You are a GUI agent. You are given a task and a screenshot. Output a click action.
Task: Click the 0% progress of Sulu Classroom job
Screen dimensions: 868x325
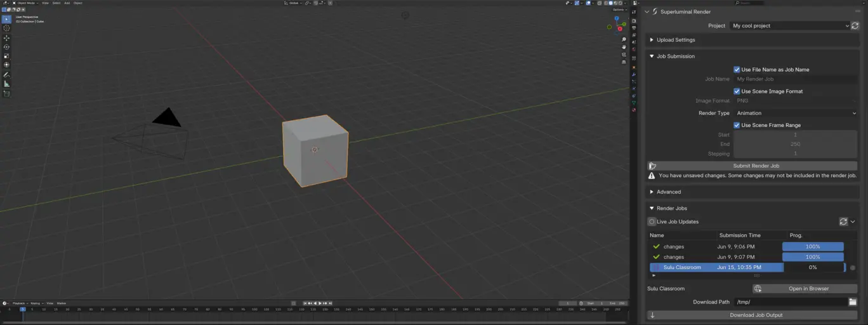point(813,267)
